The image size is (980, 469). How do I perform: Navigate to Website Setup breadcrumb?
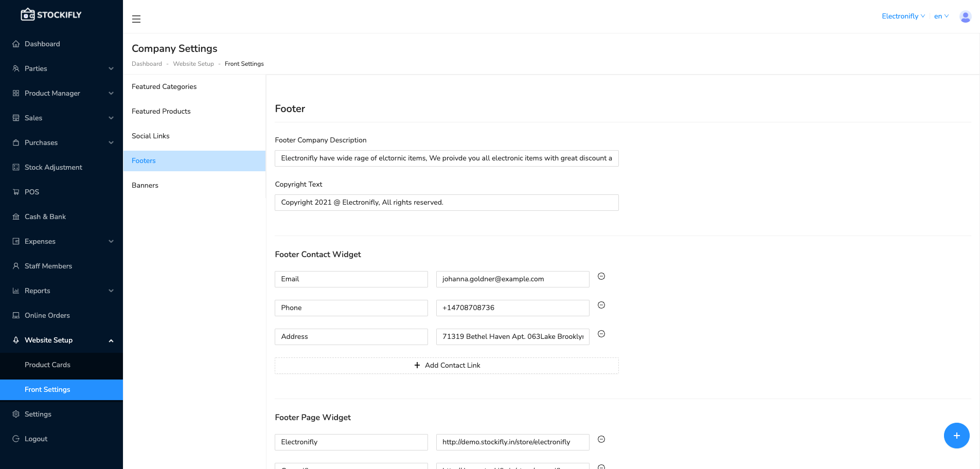193,64
